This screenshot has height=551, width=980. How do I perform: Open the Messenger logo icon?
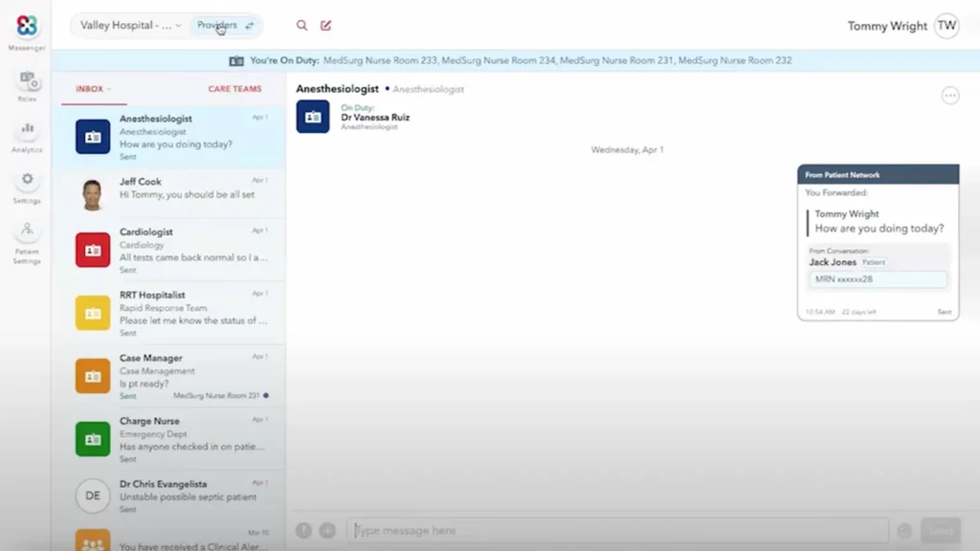[x=27, y=27]
